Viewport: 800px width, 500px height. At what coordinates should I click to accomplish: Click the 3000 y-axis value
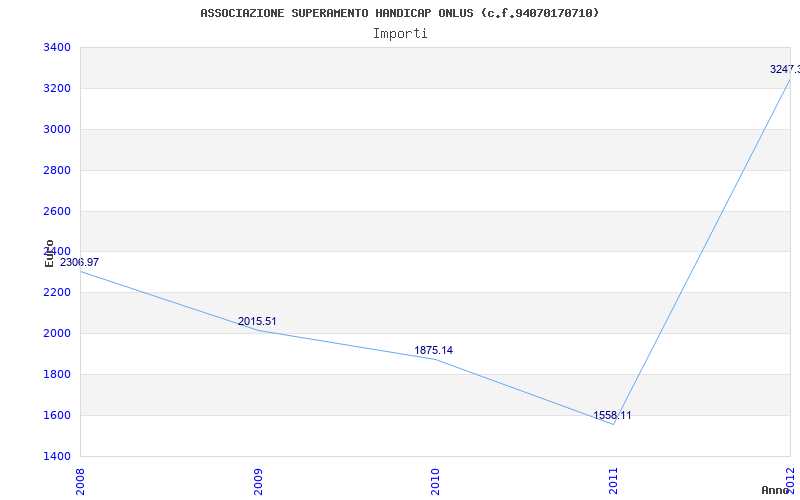click(57, 129)
